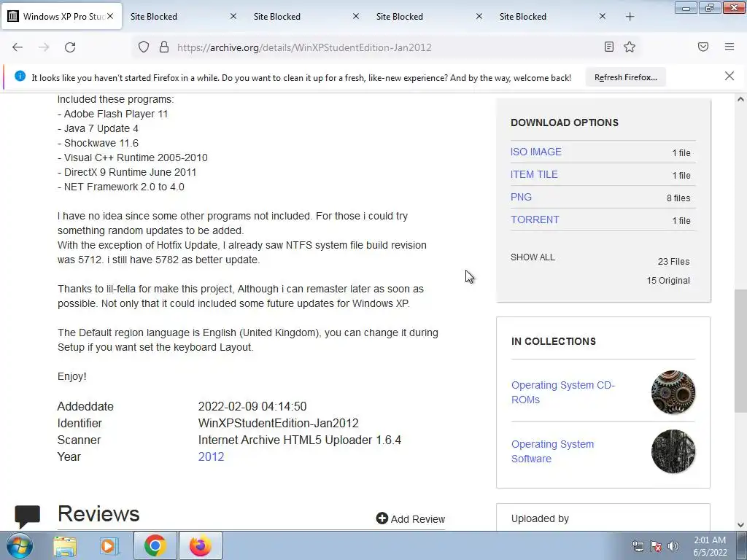Image resolution: width=747 pixels, height=560 pixels.
Task: Click the info icon in notification bar
Action: coord(20,76)
